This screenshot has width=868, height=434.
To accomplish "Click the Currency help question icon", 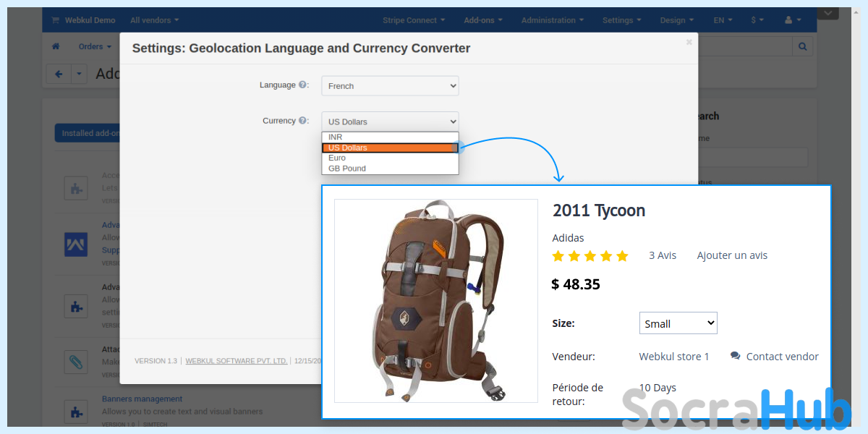I will tap(302, 121).
